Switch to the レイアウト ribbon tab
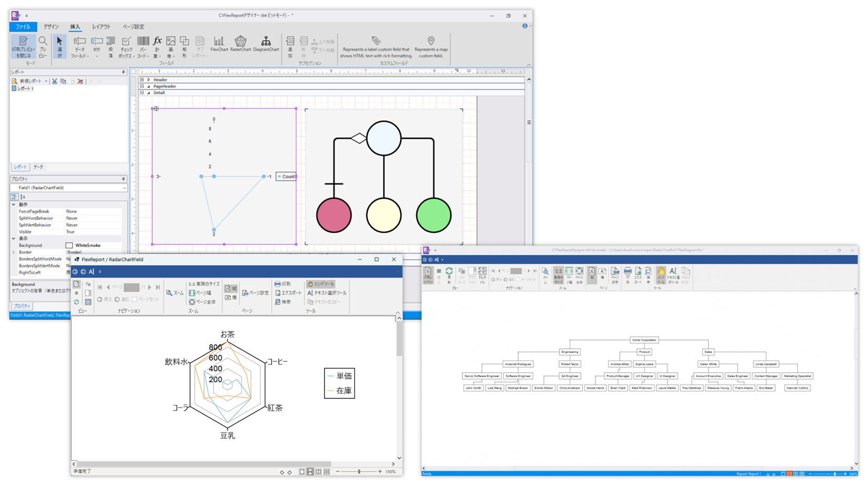Image resolution: width=868 pixels, height=486 pixels. point(101,27)
